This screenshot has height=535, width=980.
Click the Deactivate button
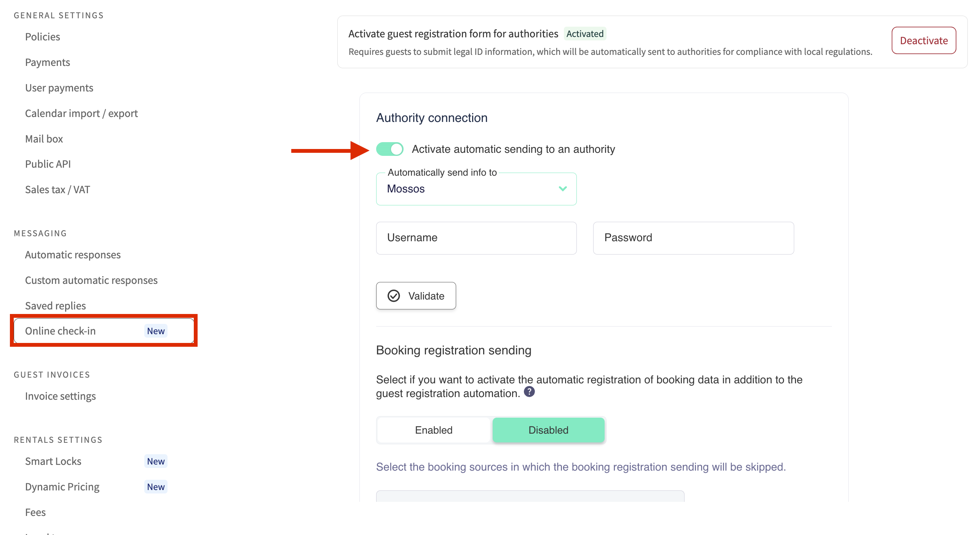tap(924, 40)
